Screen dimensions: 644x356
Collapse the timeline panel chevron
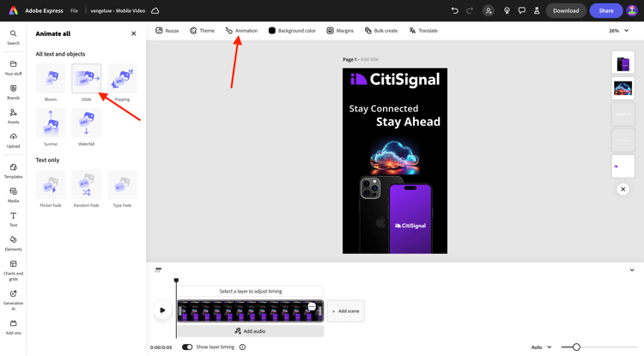[632, 270]
